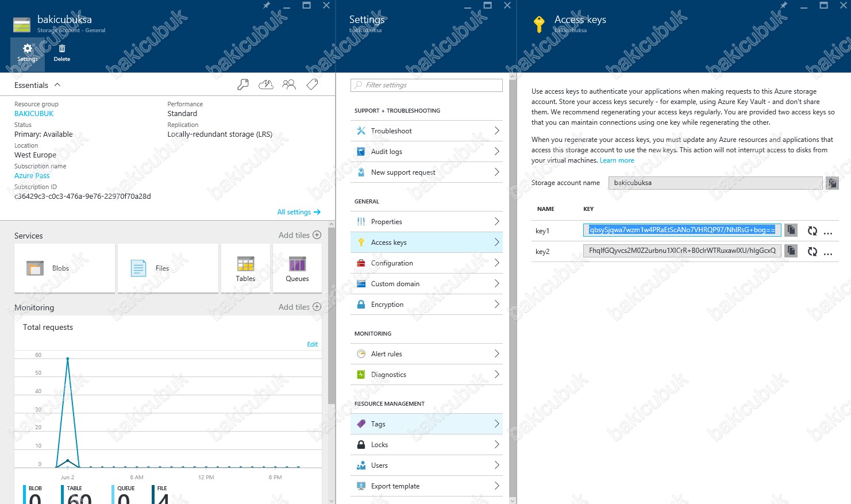The height and width of the screenshot is (504, 851).
Task: Open the Files service tile
Action: point(168,268)
